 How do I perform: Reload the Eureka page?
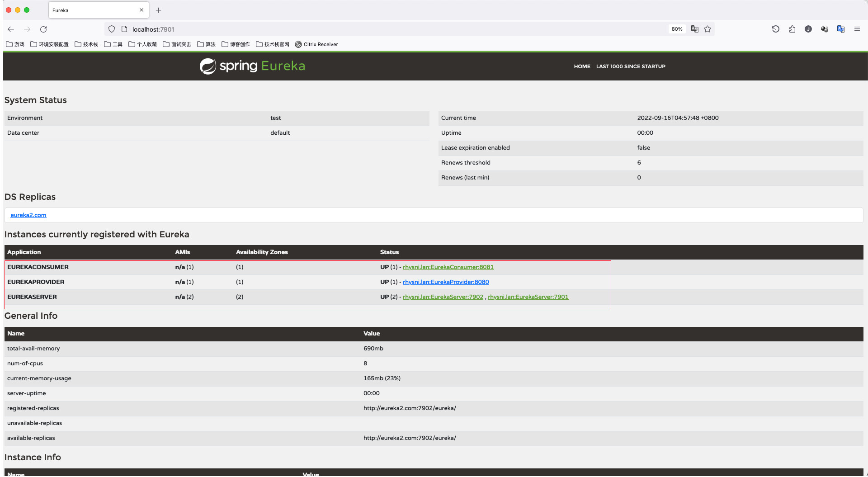43,29
